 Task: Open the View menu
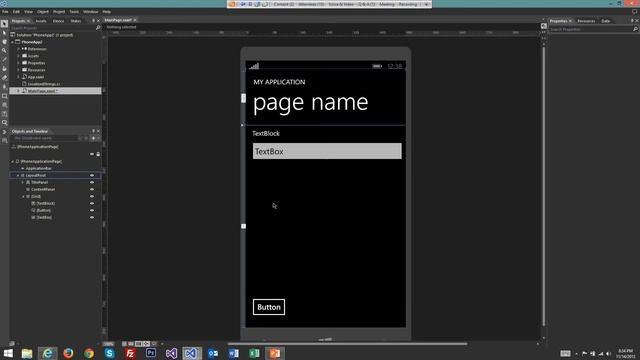pyautogui.click(x=28, y=12)
